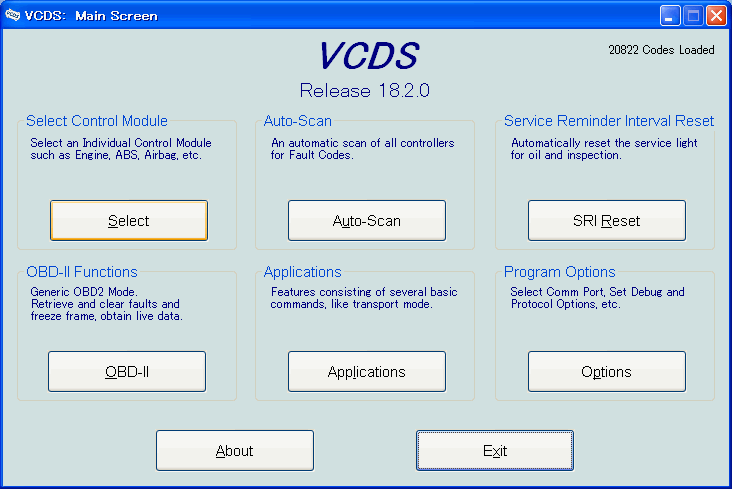Click the 'Release 18.2.0' version text
Viewport: 732px width, 489px height.
point(365,91)
